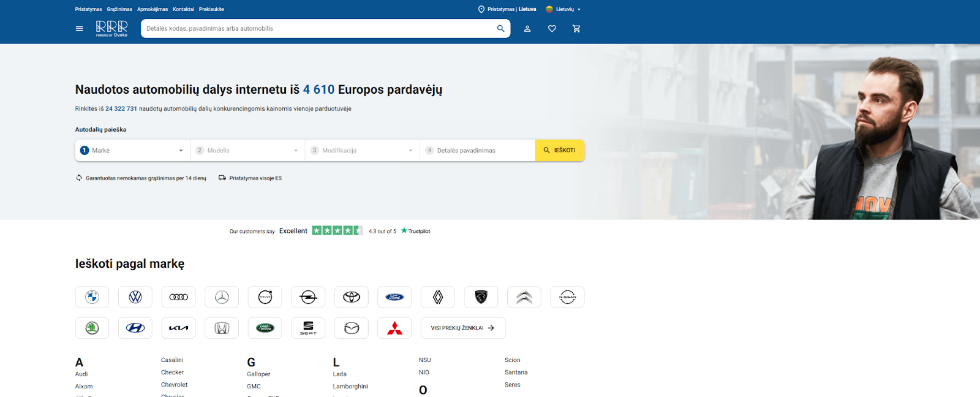Open the Modifikacija dropdown
980x397 pixels.
click(x=363, y=150)
